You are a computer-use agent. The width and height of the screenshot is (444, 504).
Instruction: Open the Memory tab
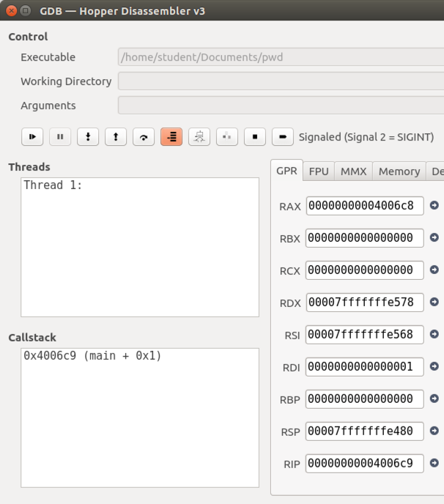pyautogui.click(x=399, y=171)
